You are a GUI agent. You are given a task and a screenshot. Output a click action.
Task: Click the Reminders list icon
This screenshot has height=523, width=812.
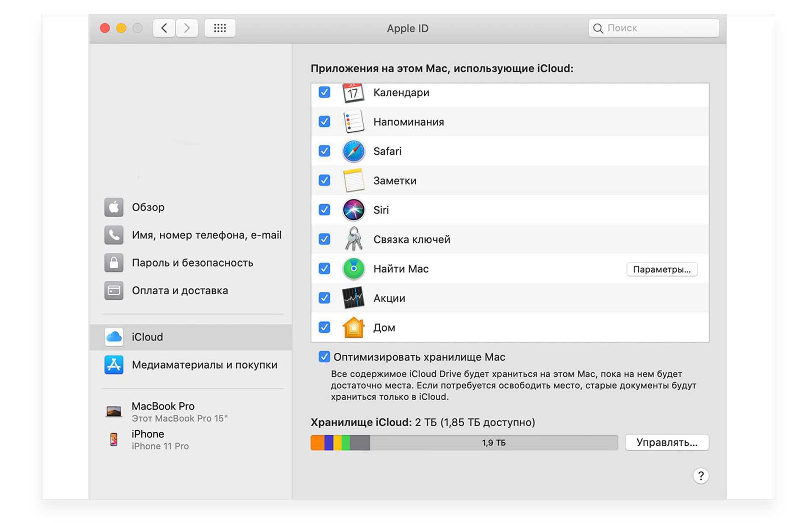pyautogui.click(x=353, y=122)
